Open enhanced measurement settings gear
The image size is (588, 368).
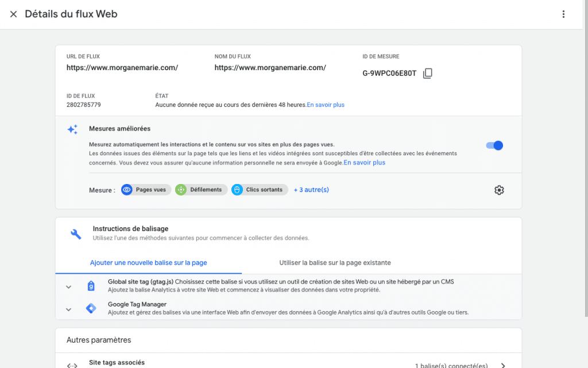click(x=499, y=190)
